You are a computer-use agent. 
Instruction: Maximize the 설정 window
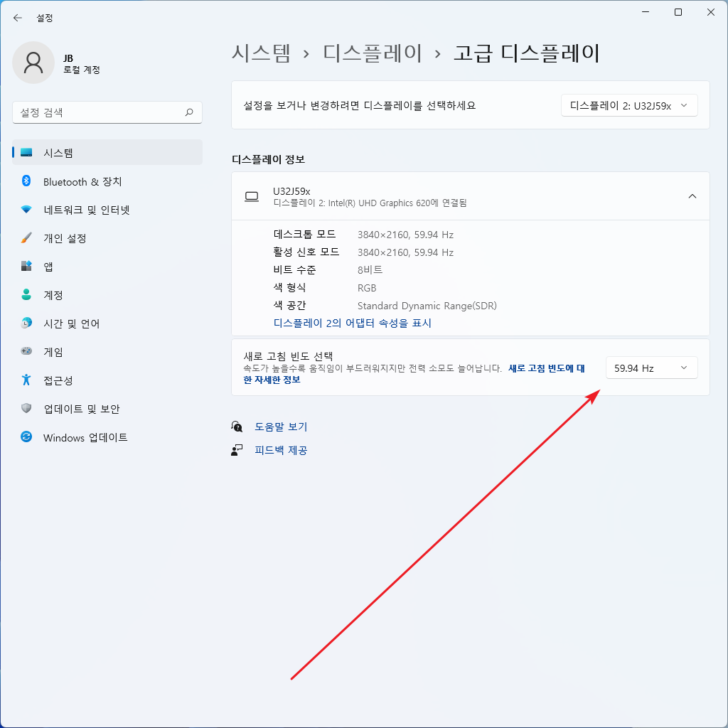point(678,12)
